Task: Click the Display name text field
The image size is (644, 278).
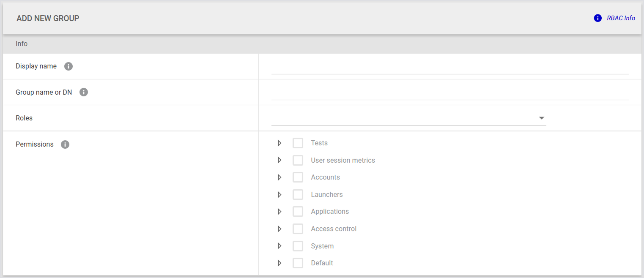Action: click(x=449, y=67)
